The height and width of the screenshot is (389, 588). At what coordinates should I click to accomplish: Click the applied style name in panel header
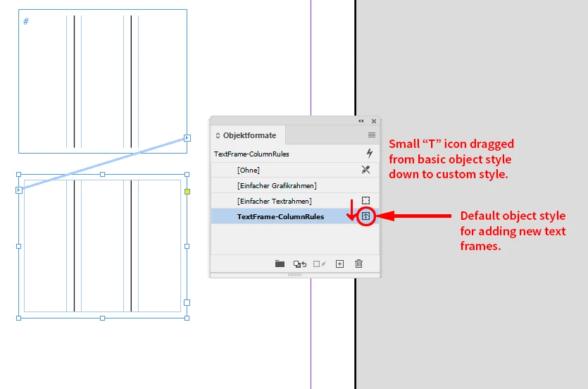click(x=251, y=154)
